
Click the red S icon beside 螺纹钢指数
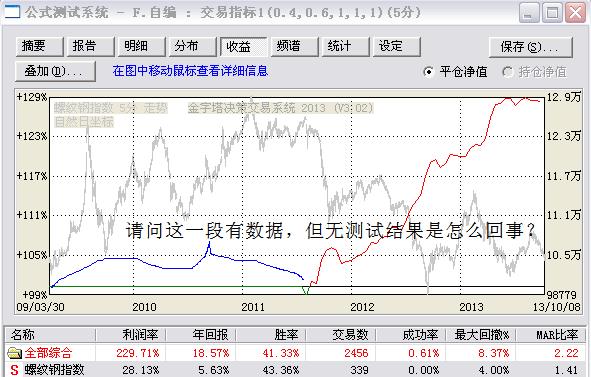click(x=14, y=370)
